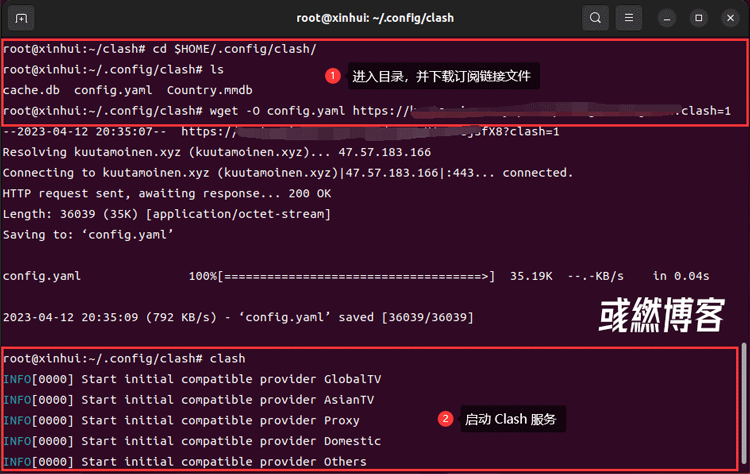
Task: Click the blog watermark text
Action: coord(661,317)
